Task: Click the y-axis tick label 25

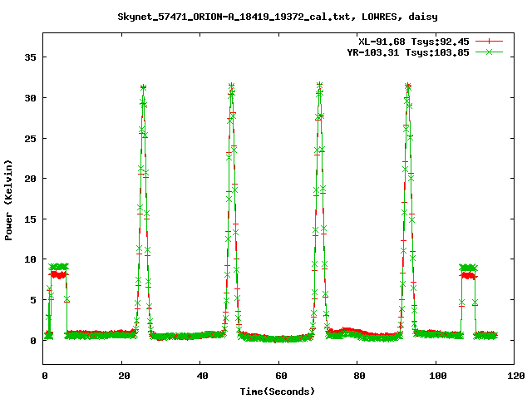Action: click(x=30, y=139)
